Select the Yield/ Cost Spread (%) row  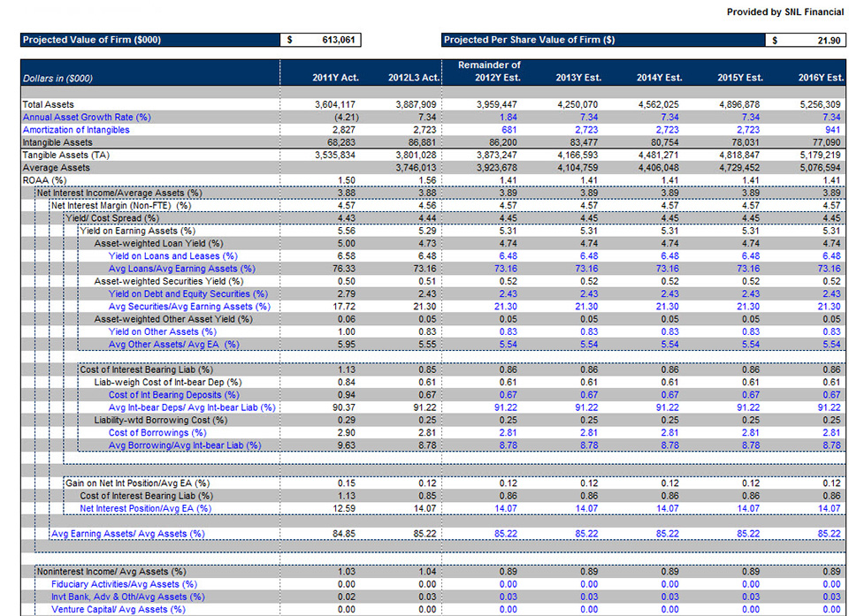point(112,218)
